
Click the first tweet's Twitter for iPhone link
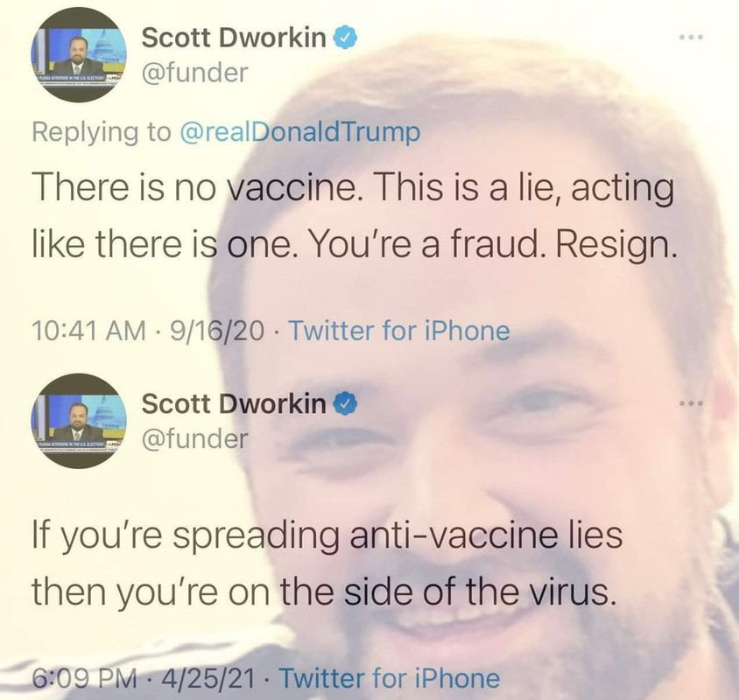point(398,331)
